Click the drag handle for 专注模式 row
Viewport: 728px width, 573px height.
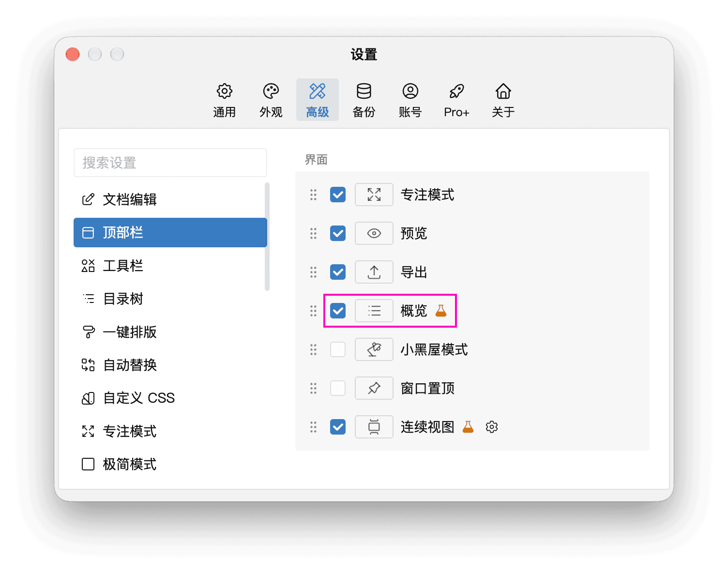313,195
